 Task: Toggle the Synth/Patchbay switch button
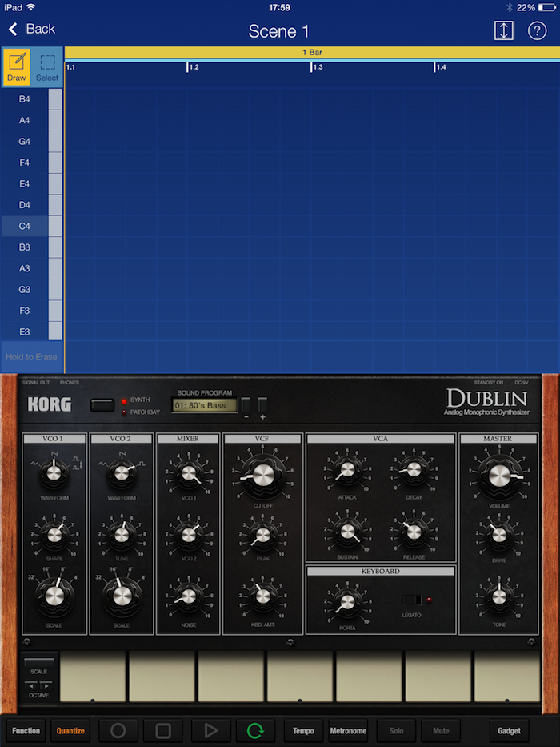pos(102,405)
